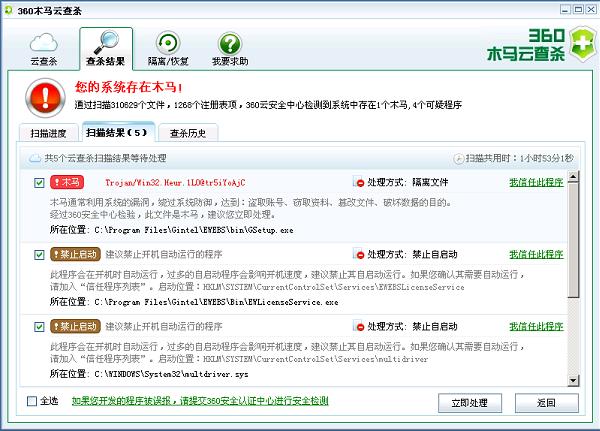Click the 返回 back button
Screen dimensions: 600x431
click(546, 403)
